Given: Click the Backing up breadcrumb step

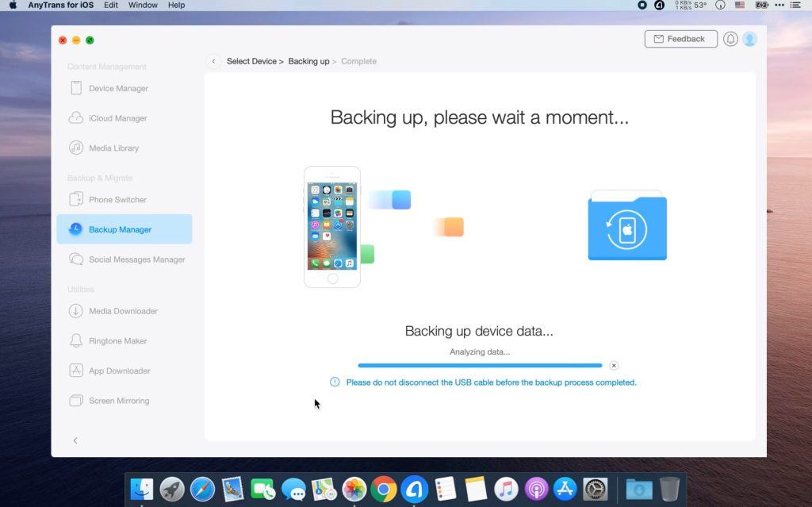Looking at the screenshot, I should point(308,61).
